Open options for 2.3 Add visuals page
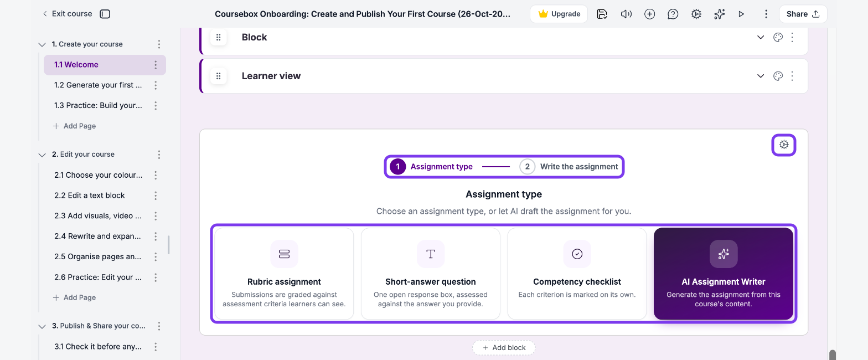This screenshot has width=868, height=360. coord(156,216)
